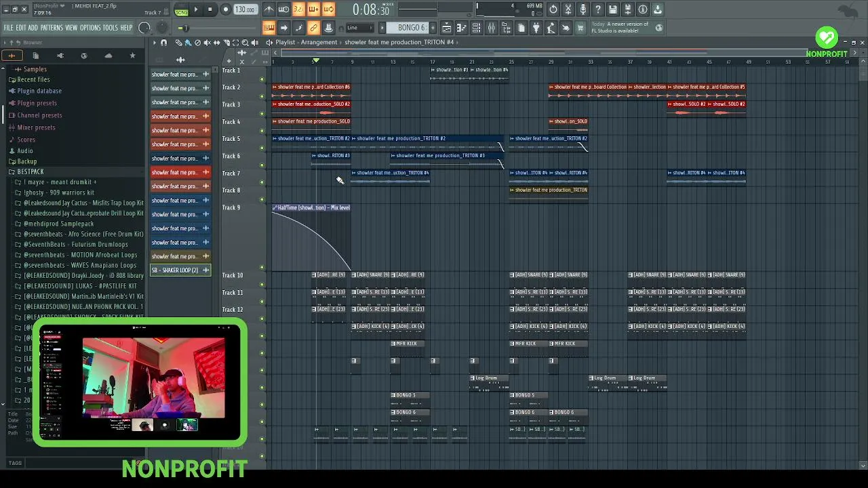Open the Piano roll view icon
The image size is (868, 488).
pos(461,28)
